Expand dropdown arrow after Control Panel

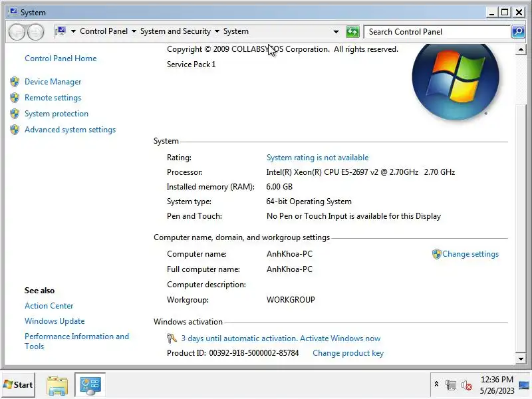134,31
